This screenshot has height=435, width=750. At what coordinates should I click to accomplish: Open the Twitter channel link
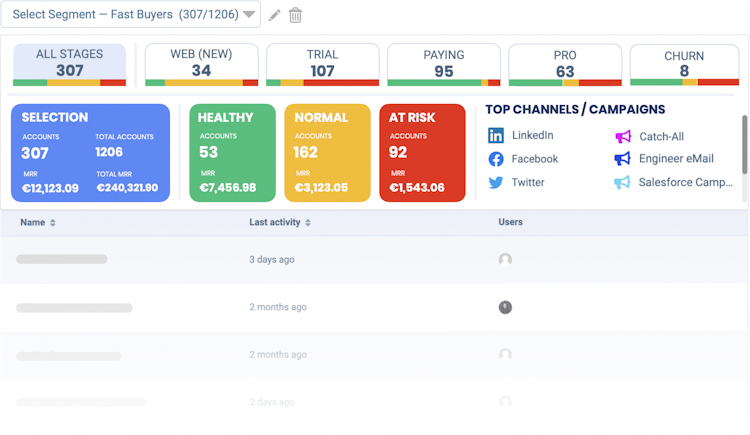pos(528,182)
